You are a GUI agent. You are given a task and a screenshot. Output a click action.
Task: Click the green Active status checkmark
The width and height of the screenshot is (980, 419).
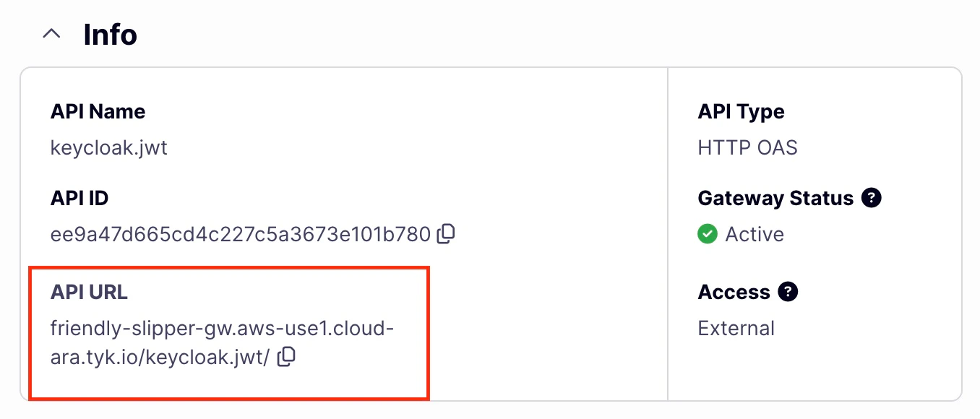tap(707, 234)
